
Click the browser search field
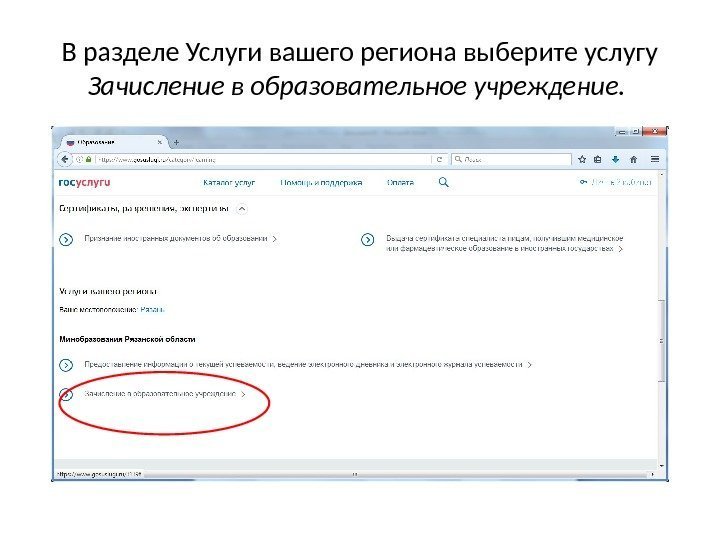coord(512,159)
